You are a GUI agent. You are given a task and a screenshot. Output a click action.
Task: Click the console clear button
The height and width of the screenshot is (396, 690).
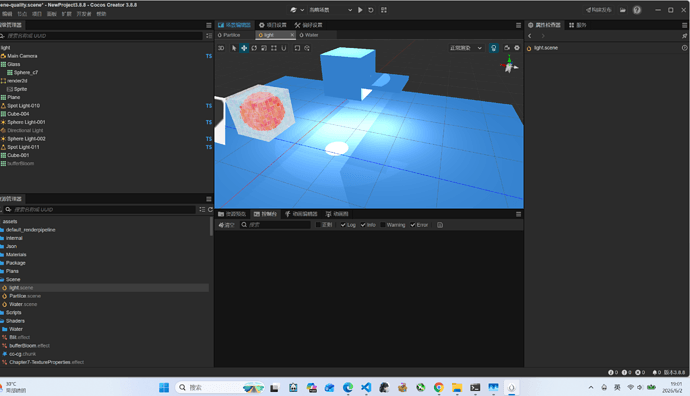point(226,225)
